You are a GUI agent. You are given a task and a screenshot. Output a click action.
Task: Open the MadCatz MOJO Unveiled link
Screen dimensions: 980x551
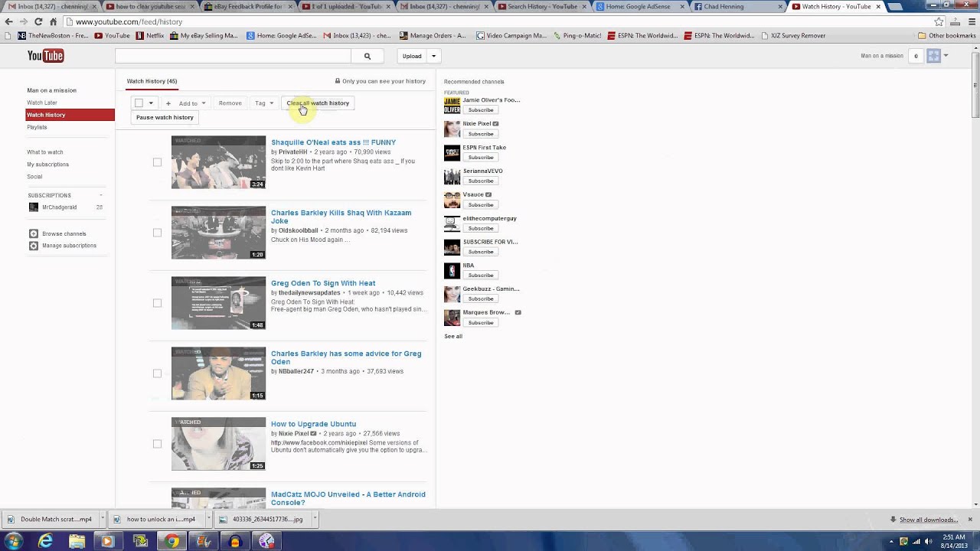pyautogui.click(x=348, y=498)
